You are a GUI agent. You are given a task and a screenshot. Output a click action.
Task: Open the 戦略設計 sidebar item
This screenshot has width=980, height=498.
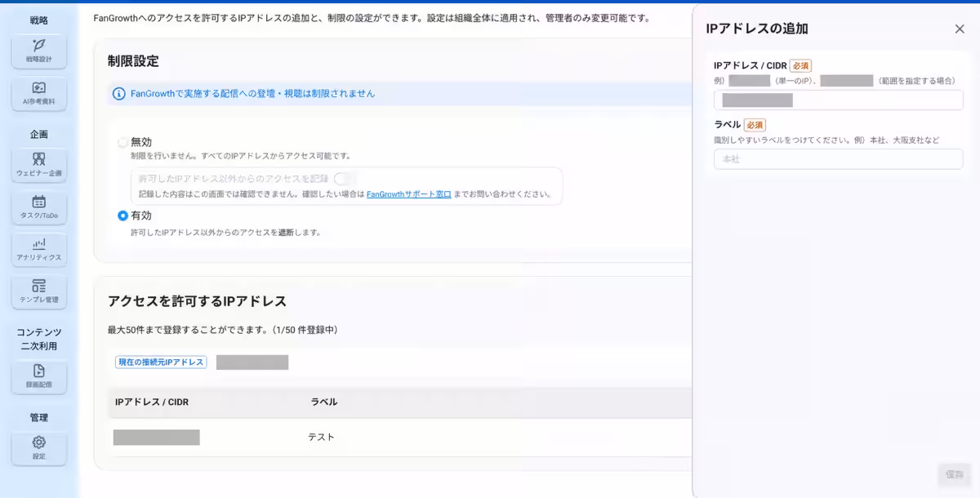[x=38, y=51]
